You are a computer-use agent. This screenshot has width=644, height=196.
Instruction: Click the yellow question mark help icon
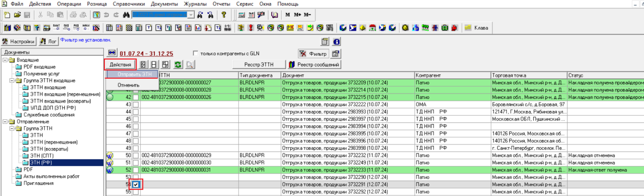pos(224,15)
